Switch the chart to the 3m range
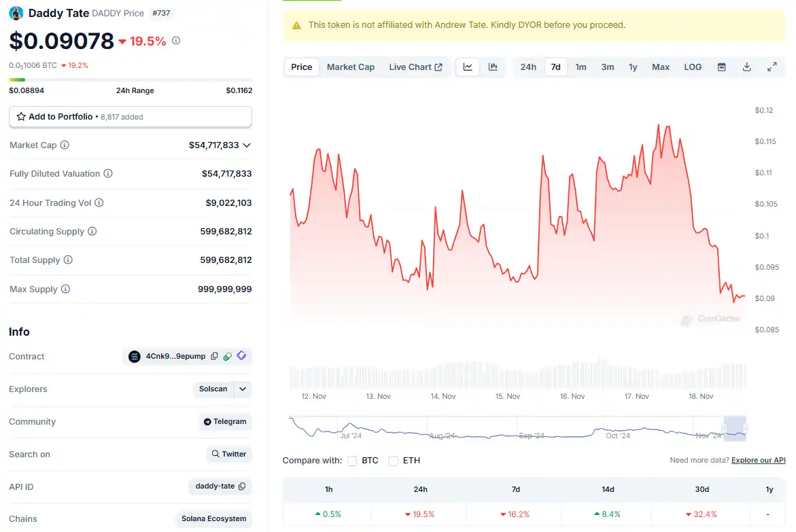796x532 pixels. (608, 67)
